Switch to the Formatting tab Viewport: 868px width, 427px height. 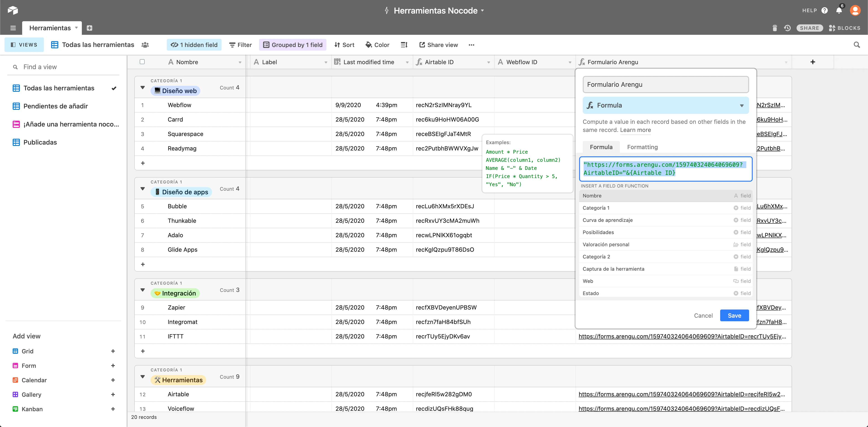point(642,147)
